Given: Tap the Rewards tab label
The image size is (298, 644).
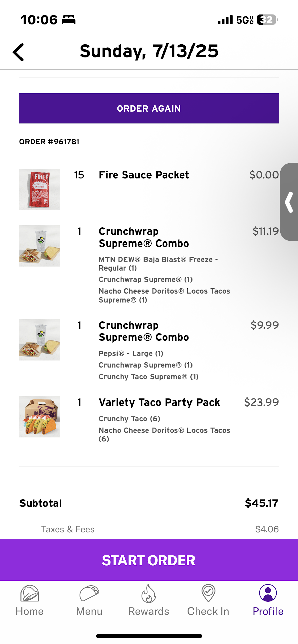Looking at the screenshot, I should tap(148, 611).
